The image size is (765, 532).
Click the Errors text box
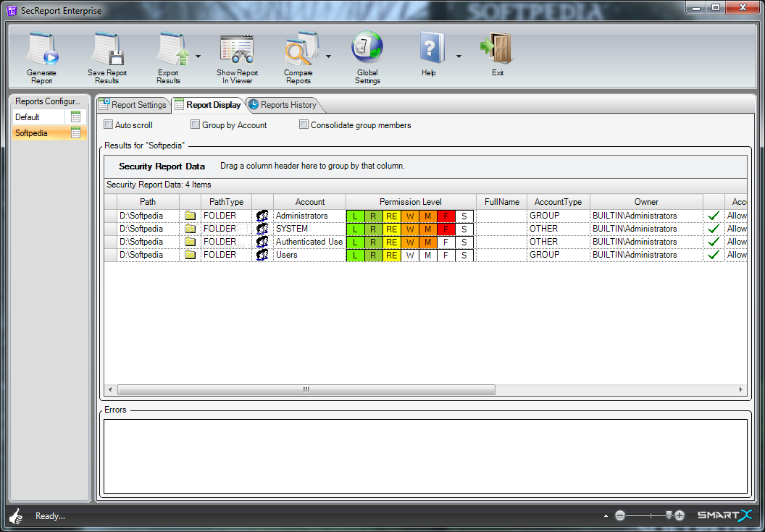[x=425, y=457]
